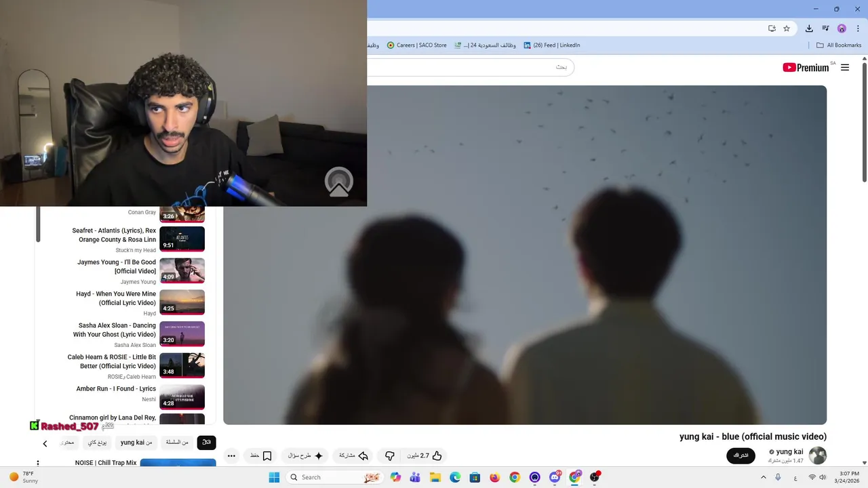Click install app icon in address bar

(x=772, y=28)
